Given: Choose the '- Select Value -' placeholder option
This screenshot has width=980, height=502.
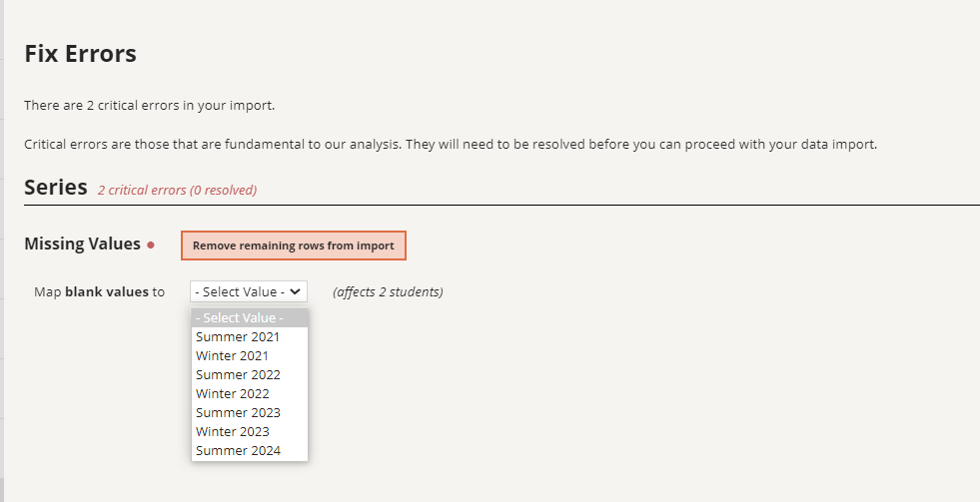Looking at the screenshot, I should pos(250,317).
